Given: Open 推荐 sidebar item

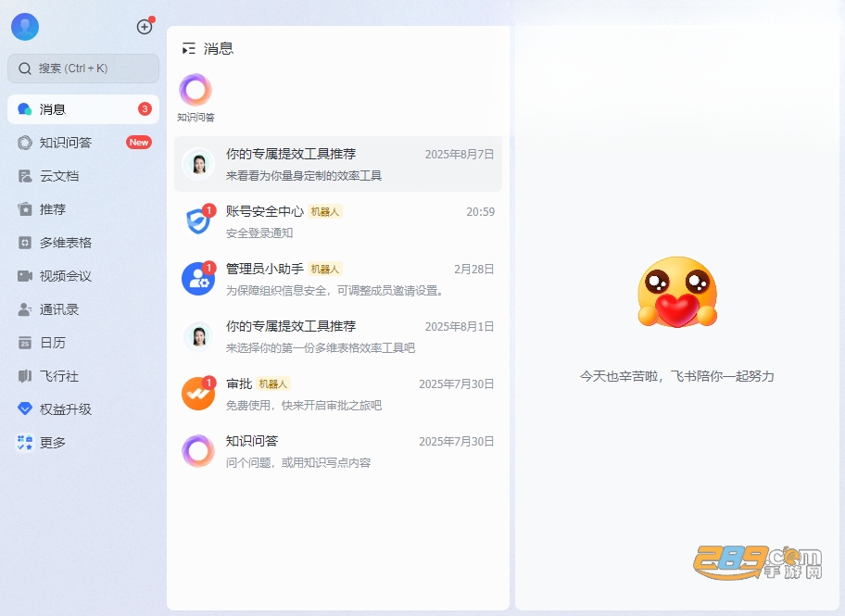Looking at the screenshot, I should pos(83,209).
